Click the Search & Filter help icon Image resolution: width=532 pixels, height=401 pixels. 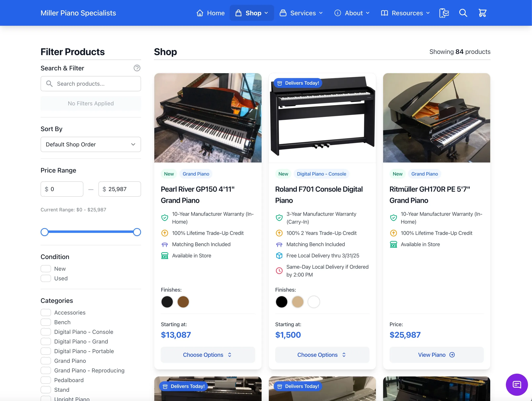137,68
